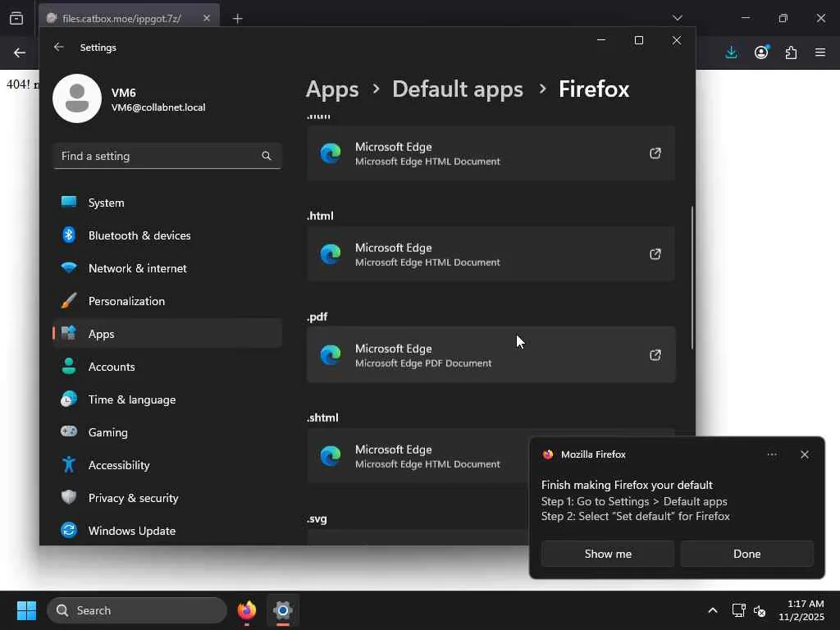Viewport: 840px width, 630px height.
Task: Change default app for .pdf
Action: [x=491, y=354]
